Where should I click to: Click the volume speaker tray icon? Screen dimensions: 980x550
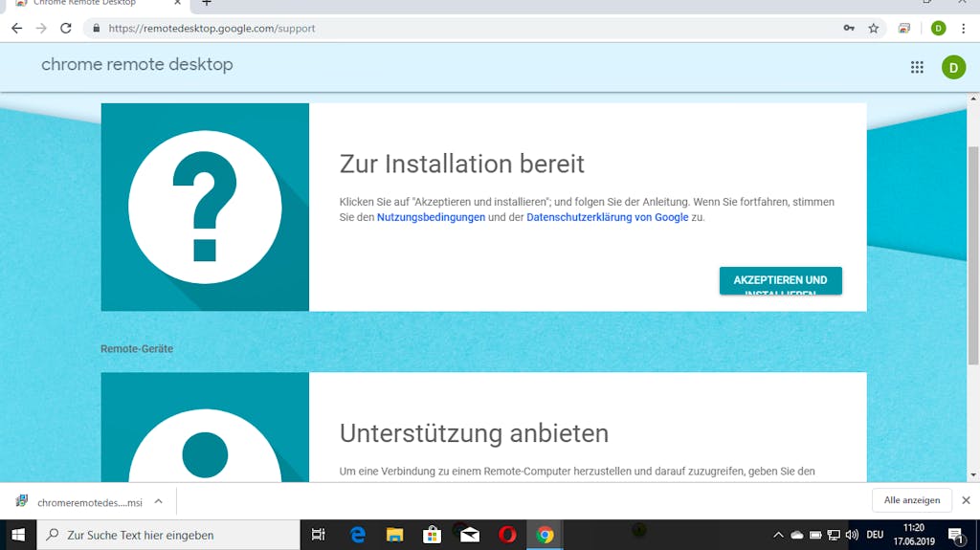tap(852, 535)
